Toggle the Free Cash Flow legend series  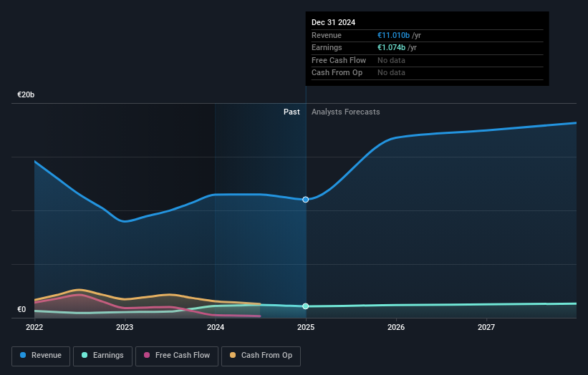pos(177,356)
